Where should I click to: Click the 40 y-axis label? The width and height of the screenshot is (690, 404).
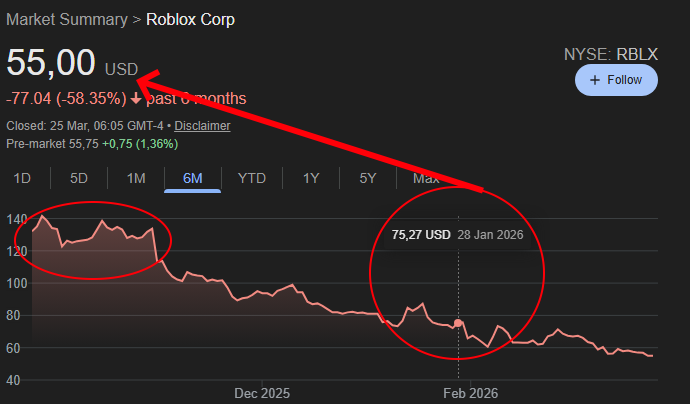(13, 380)
